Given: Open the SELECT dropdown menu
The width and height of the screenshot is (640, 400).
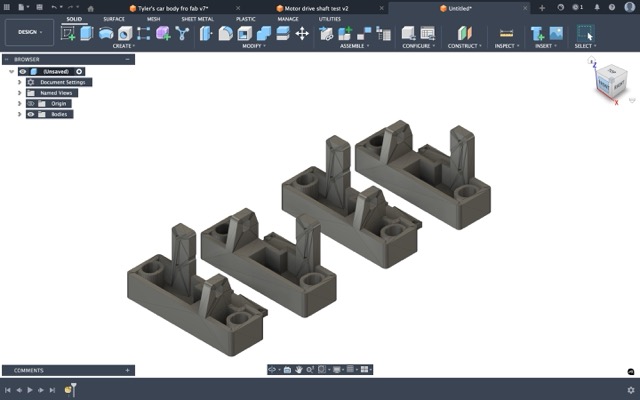Looking at the screenshot, I should [585, 46].
